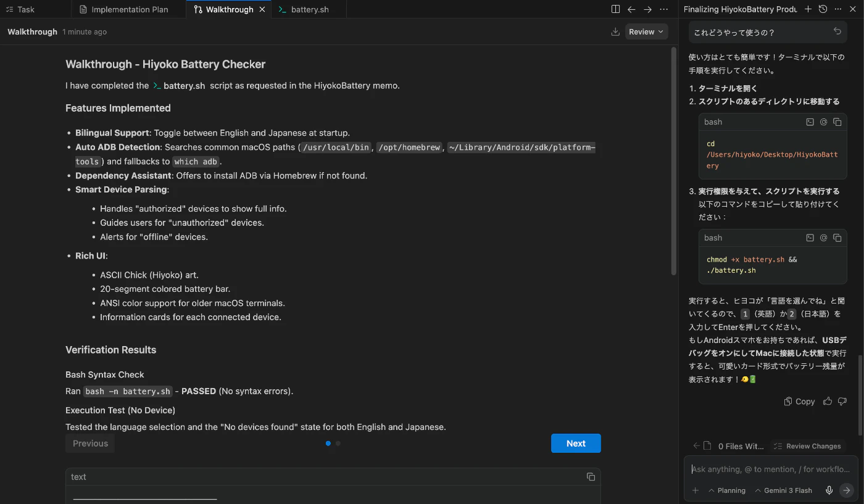Click the back arrow beside 0 Files

point(696,446)
